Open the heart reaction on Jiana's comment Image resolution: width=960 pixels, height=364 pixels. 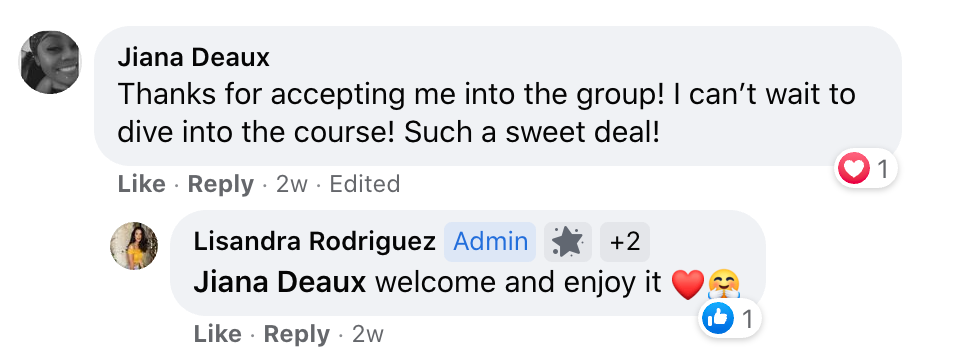(x=854, y=168)
